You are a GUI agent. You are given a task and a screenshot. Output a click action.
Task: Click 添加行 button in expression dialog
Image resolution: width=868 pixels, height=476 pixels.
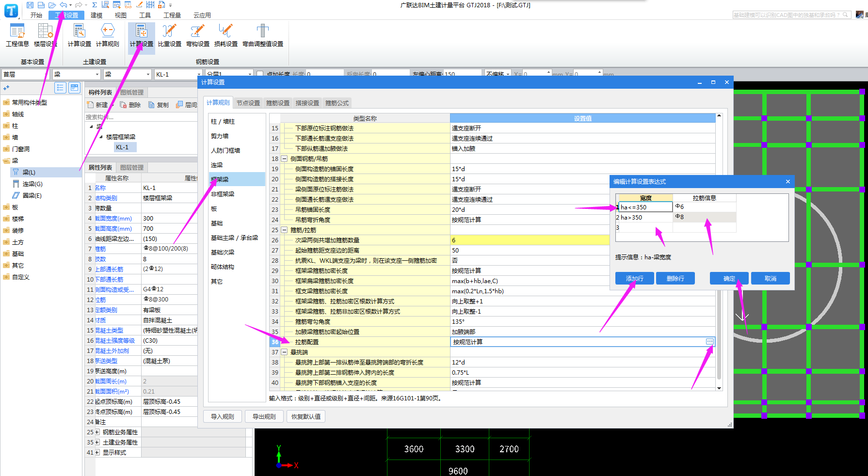click(x=635, y=278)
